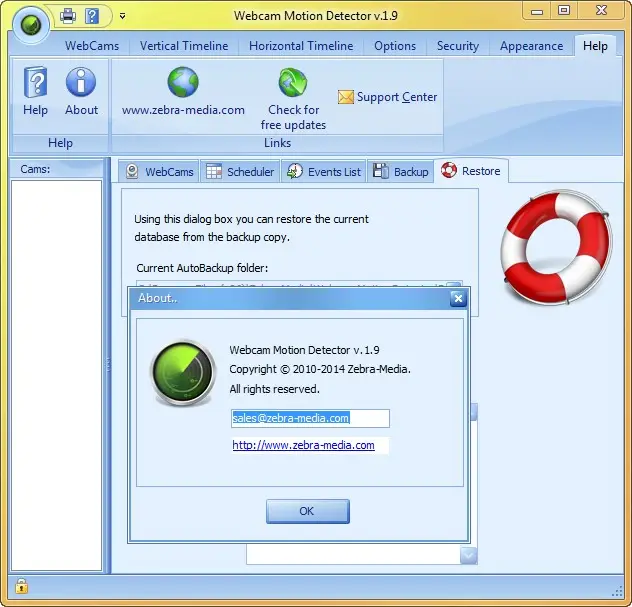The height and width of the screenshot is (607, 632).
Task: Open the Appearance ribbon tab
Action: click(x=532, y=46)
